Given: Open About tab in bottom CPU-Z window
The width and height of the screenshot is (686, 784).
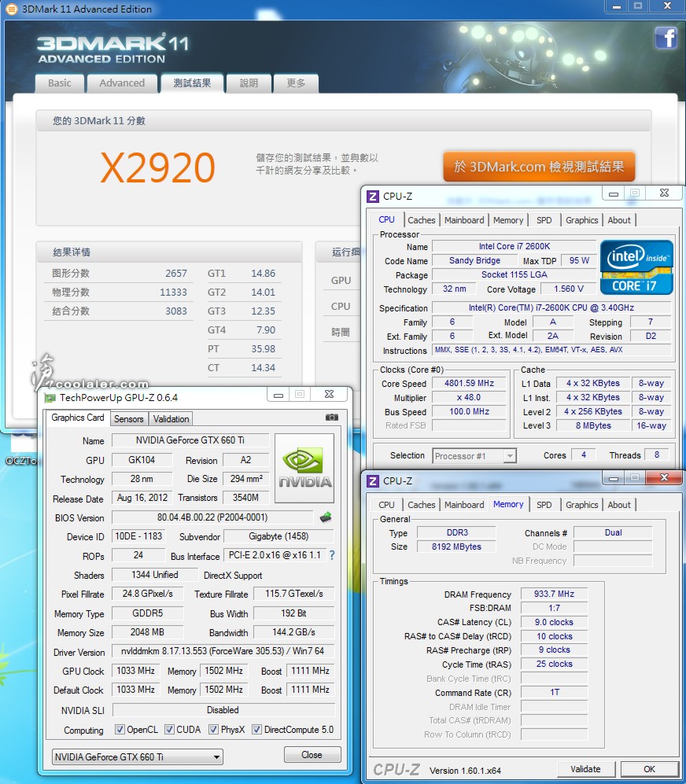Looking at the screenshot, I should [x=619, y=505].
